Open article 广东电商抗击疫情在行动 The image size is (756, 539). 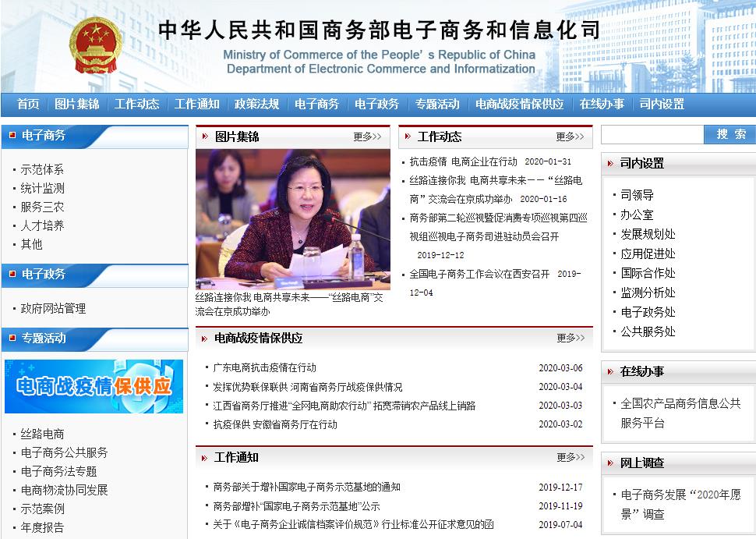pos(264,367)
